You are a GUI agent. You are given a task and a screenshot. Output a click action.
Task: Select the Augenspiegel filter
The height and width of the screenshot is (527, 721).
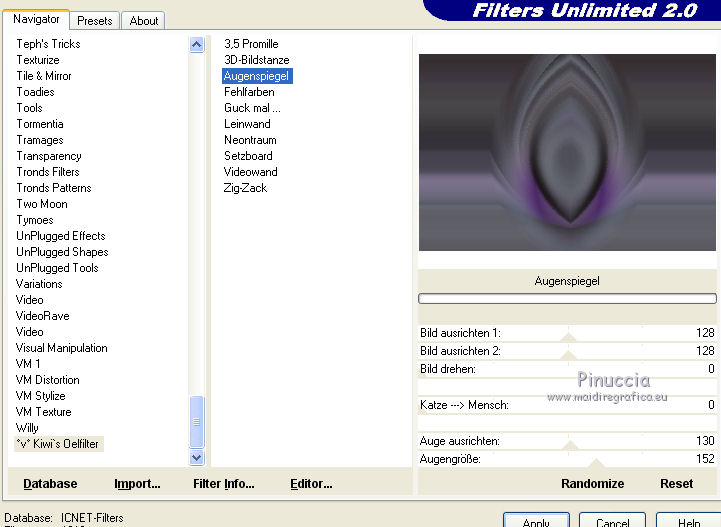pos(257,76)
